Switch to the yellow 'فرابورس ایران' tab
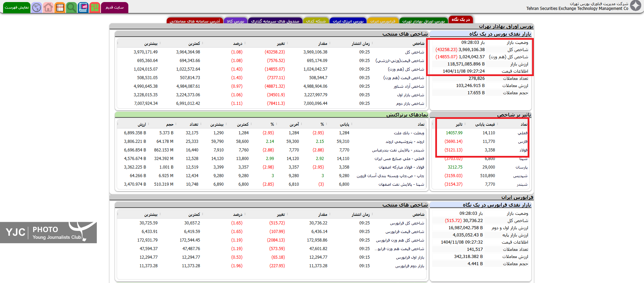Viewport: 644px width, 283px height. tap(383, 21)
